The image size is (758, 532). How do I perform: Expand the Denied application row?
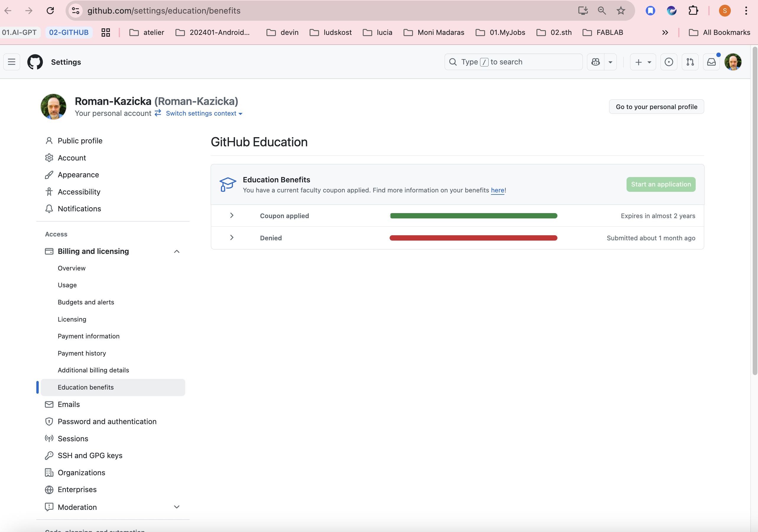[x=232, y=237]
